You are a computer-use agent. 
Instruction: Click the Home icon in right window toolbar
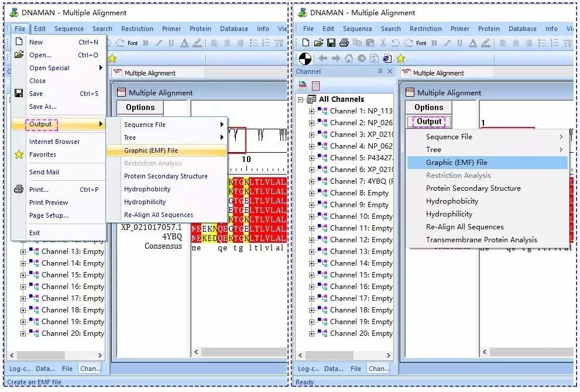[x=349, y=58]
